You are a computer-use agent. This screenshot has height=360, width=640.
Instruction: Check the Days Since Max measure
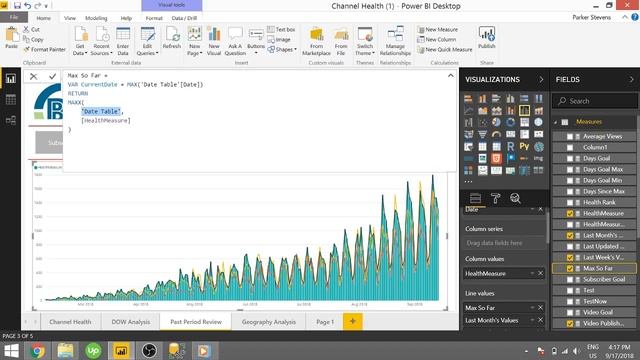[570, 191]
